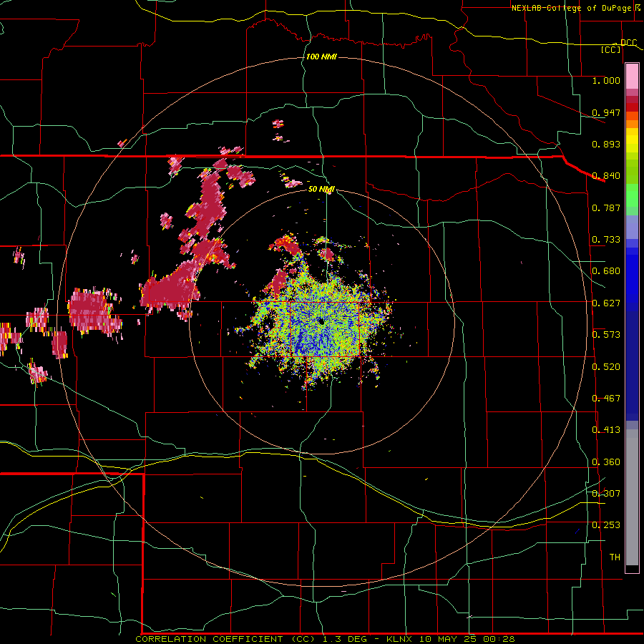Click the TH label on the color scale
The width and height of the screenshot is (644, 644).
pyautogui.click(x=615, y=557)
